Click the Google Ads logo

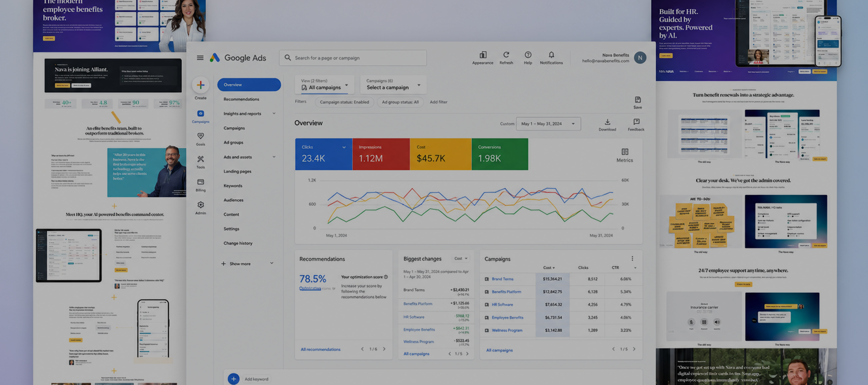238,58
